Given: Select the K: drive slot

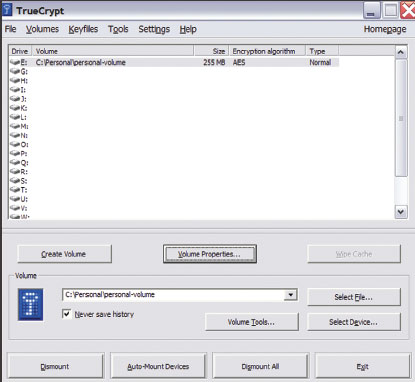Looking at the screenshot, I should (x=19, y=108).
